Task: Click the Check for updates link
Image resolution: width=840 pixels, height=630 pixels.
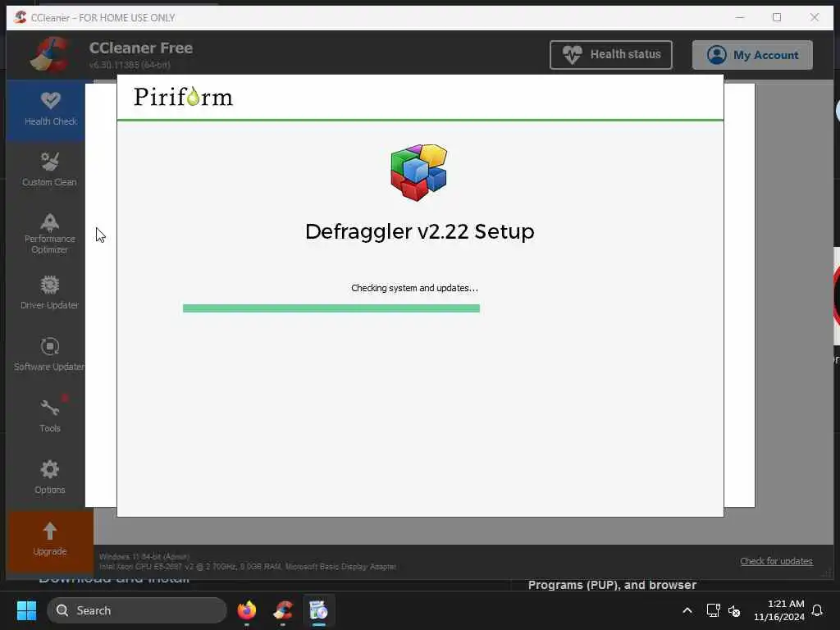Action: pyautogui.click(x=776, y=561)
